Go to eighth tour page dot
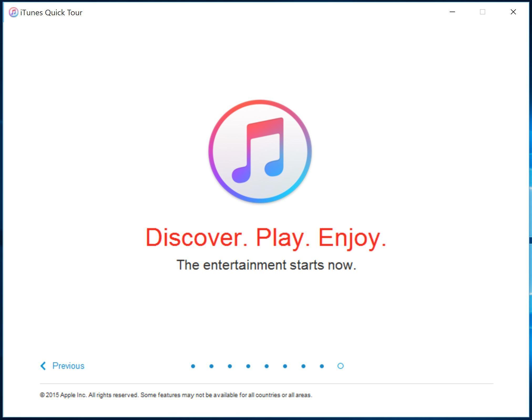This screenshot has width=532, height=420. click(x=322, y=366)
